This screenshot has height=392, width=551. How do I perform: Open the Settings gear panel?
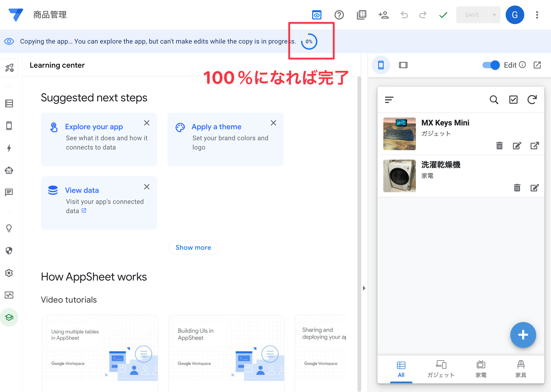[9, 273]
